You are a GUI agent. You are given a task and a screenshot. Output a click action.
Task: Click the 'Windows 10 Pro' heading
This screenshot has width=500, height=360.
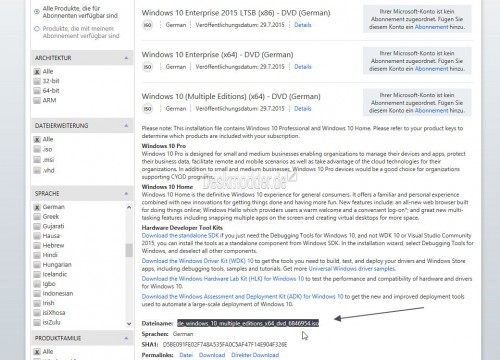[x=164, y=146]
